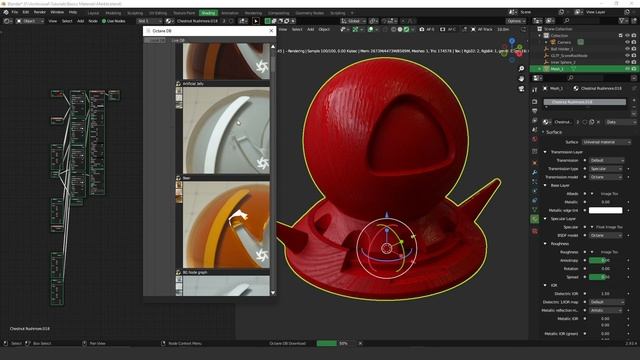
Task: Select GLTF_SceneRootNode in outliner
Action: [569, 56]
